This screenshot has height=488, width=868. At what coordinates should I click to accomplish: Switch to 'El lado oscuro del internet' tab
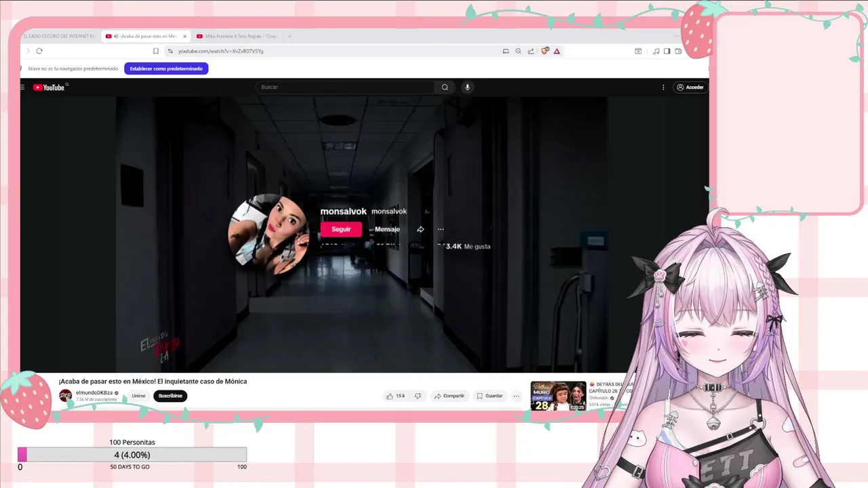point(60,36)
